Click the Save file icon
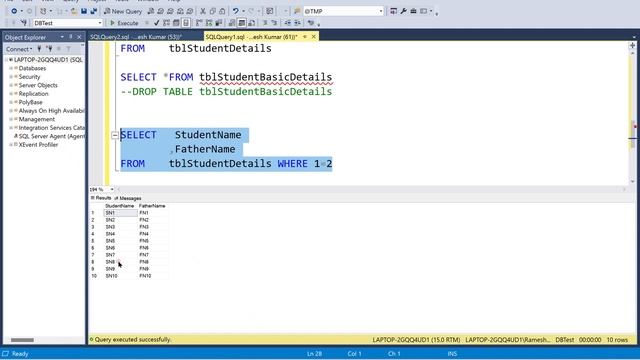The height and width of the screenshot is (360, 640). (x=84, y=11)
